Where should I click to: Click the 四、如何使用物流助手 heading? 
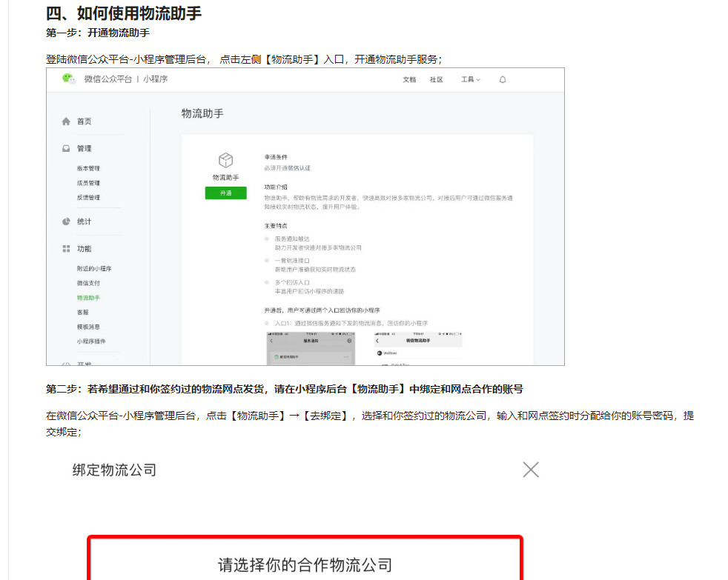[x=124, y=13]
